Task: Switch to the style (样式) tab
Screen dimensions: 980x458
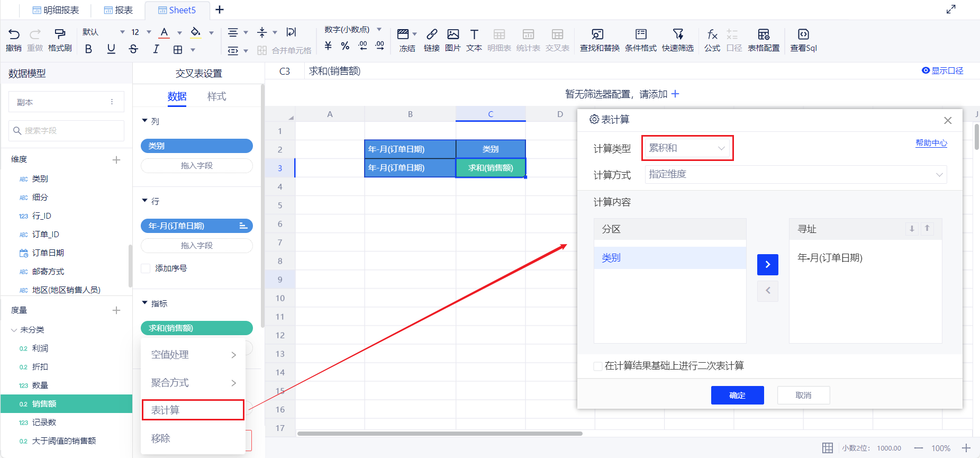Action: [216, 96]
